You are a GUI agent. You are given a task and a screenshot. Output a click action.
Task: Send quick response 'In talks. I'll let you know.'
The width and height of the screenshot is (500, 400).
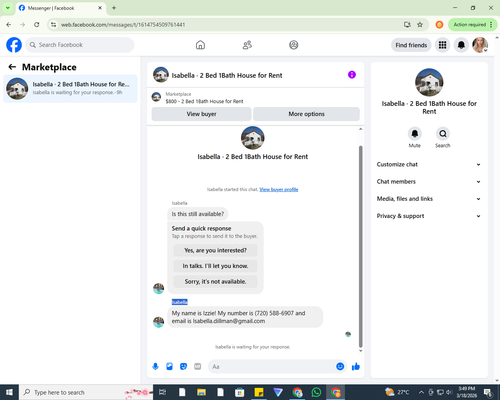tap(215, 266)
